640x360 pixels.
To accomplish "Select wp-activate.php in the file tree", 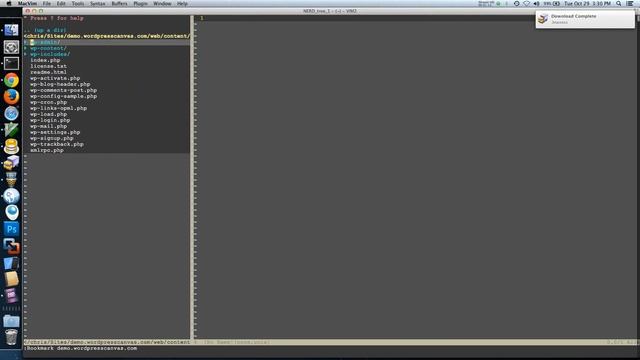I will tap(55, 78).
